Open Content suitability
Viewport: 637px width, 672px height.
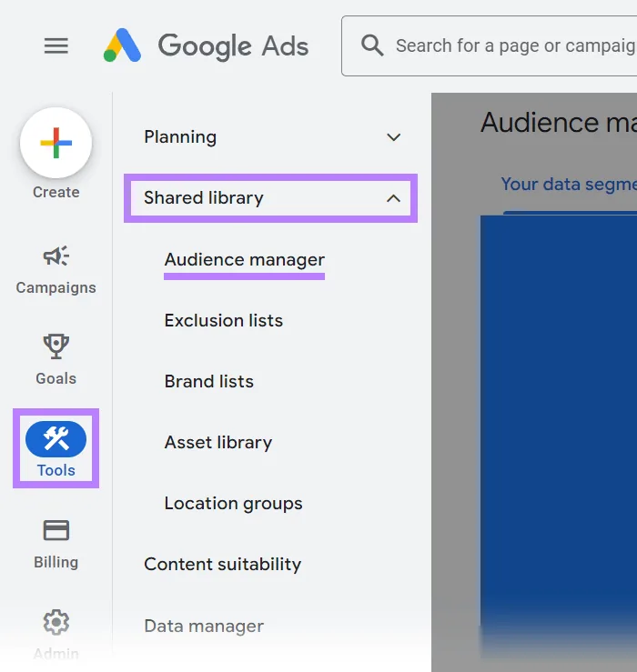point(223,565)
